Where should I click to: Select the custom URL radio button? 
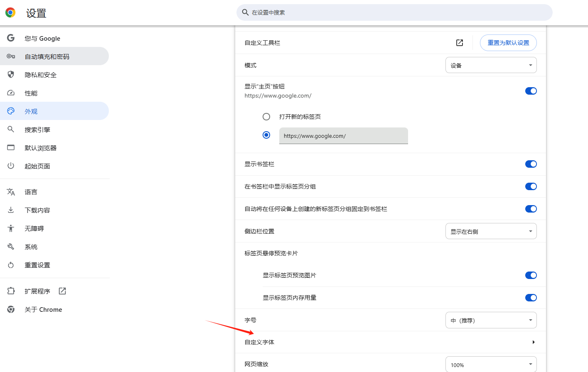click(x=266, y=135)
